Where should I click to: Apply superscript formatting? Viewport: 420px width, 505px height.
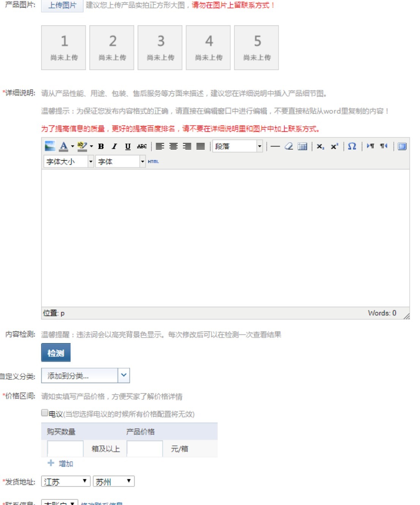[334, 146]
